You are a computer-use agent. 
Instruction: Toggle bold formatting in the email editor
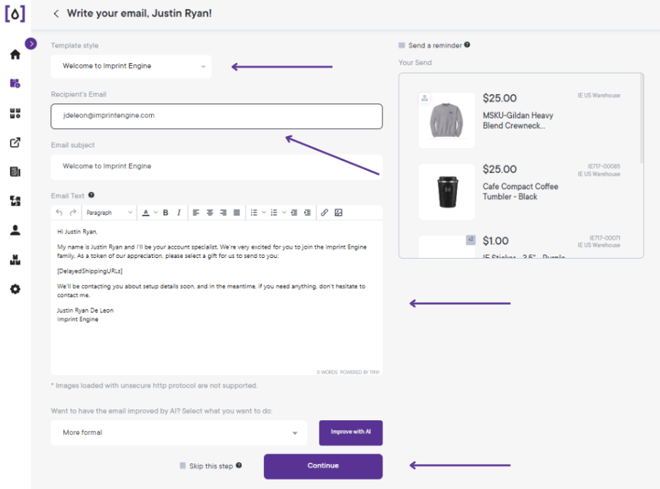(x=165, y=213)
